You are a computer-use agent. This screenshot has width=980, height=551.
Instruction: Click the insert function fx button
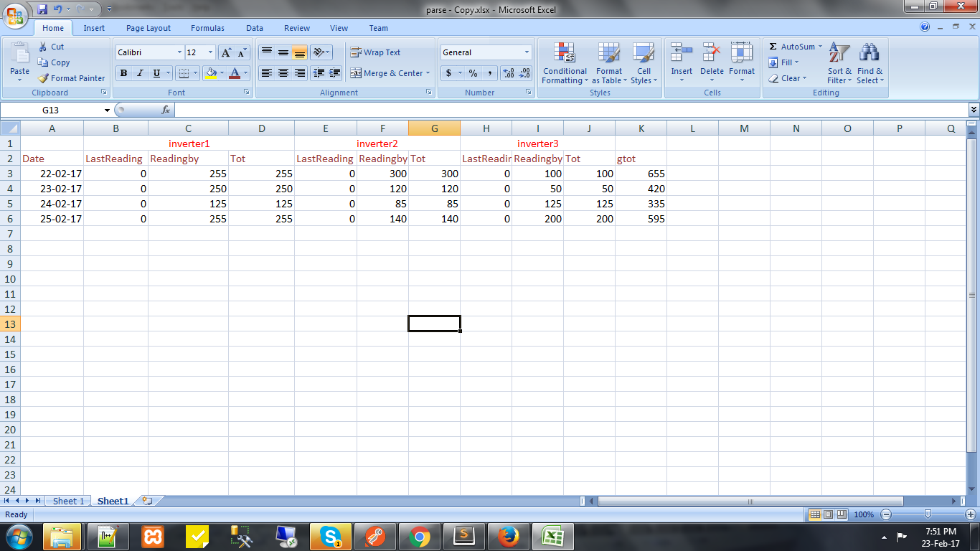pyautogui.click(x=166, y=110)
